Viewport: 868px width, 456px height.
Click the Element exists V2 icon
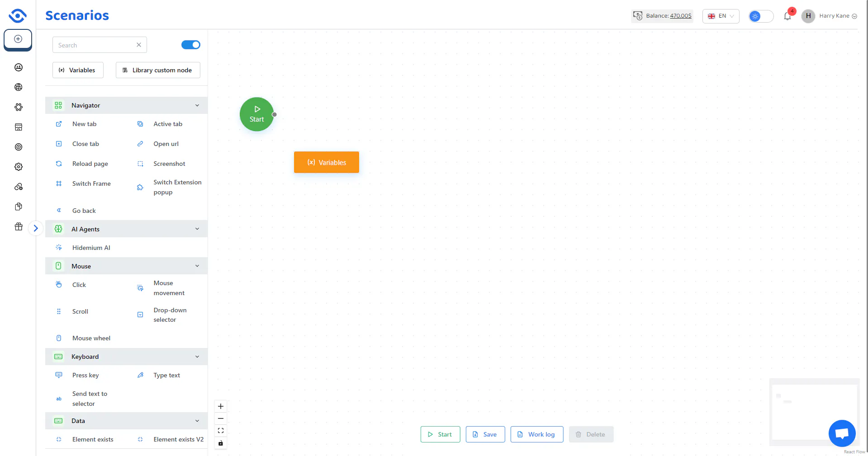[140, 439]
